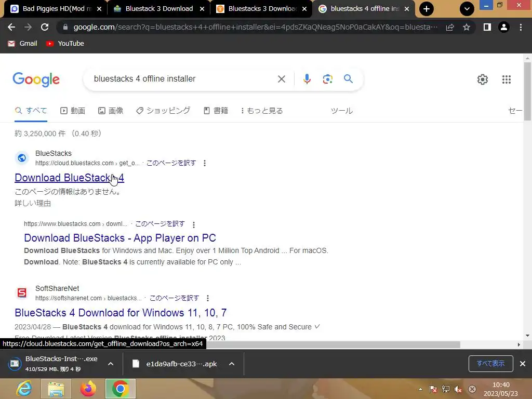This screenshot has width=532, height=399.
Task: Translate the BlueStacks cloud result page
Action: pyautogui.click(x=171, y=163)
